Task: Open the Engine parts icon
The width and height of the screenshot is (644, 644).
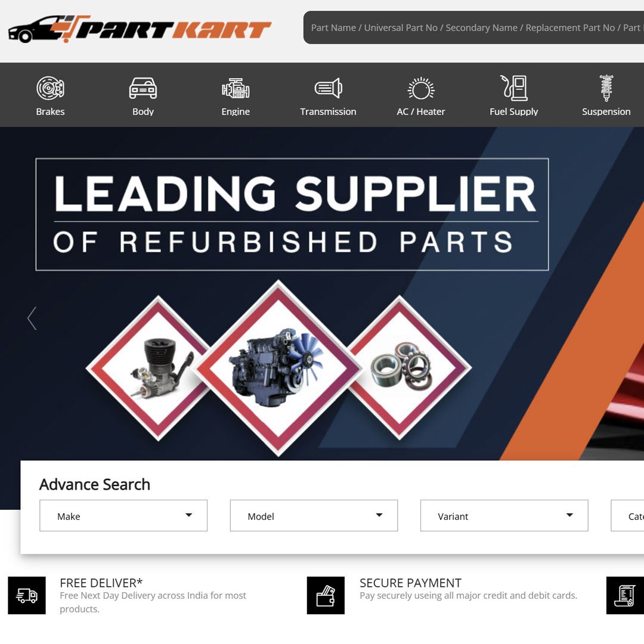Action: 236,88
